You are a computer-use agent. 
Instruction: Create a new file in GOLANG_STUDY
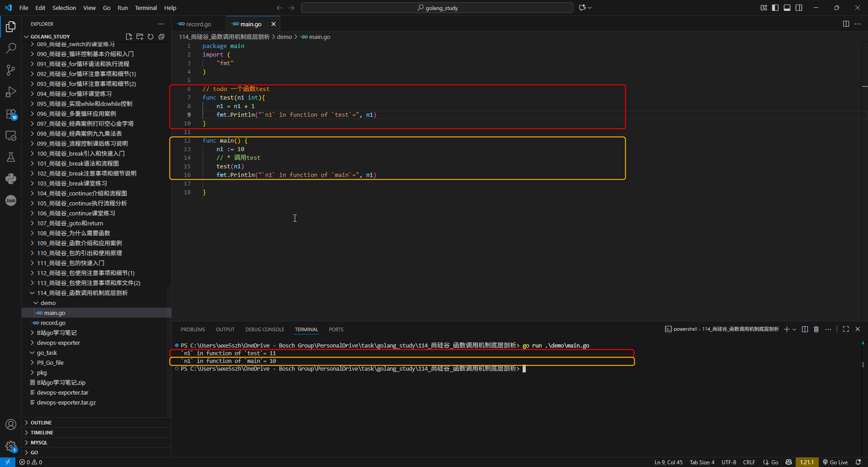129,37
